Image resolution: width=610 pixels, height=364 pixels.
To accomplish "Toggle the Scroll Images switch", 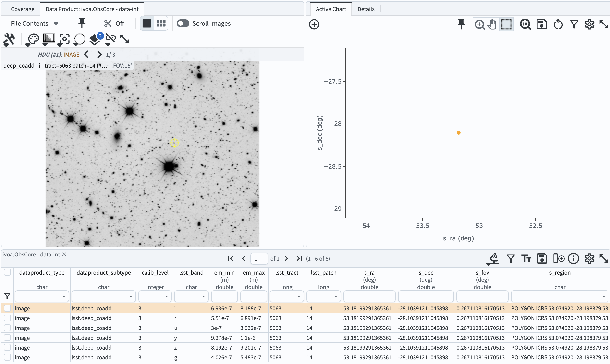I will click(183, 23).
